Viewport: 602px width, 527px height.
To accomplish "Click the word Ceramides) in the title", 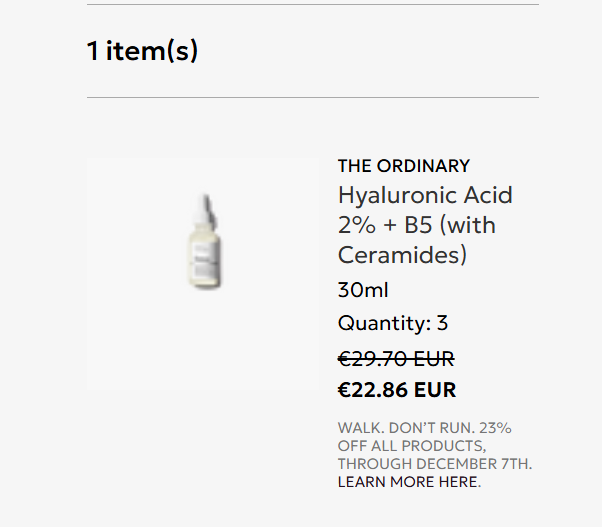I will [x=402, y=255].
